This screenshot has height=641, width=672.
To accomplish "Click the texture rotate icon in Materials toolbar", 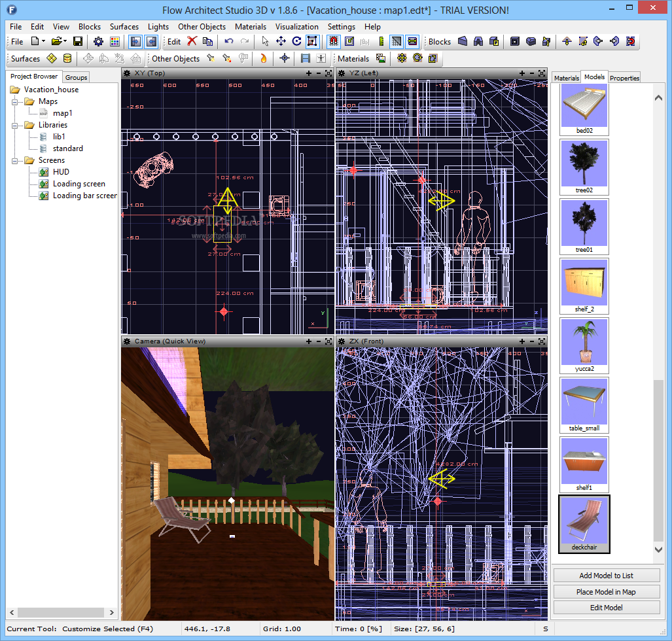I will coord(417,58).
